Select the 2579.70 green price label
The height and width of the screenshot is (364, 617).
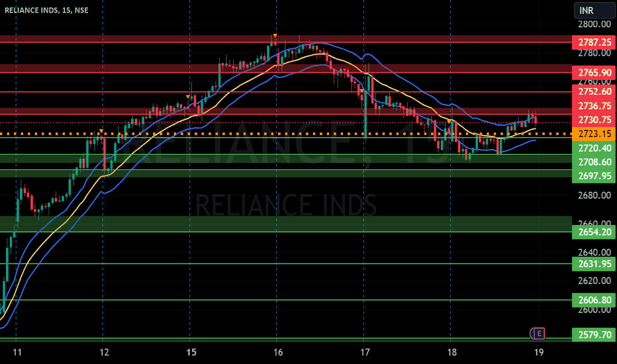click(x=594, y=334)
